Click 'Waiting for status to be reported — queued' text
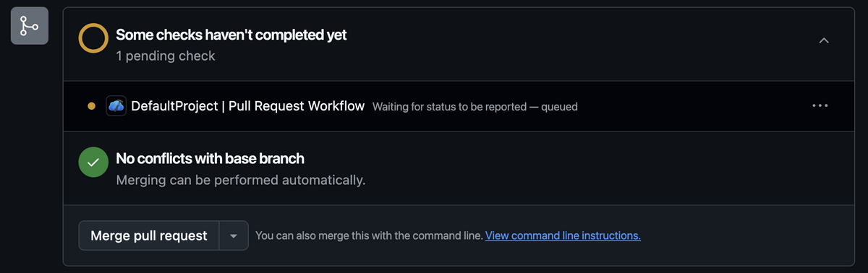 [475, 106]
